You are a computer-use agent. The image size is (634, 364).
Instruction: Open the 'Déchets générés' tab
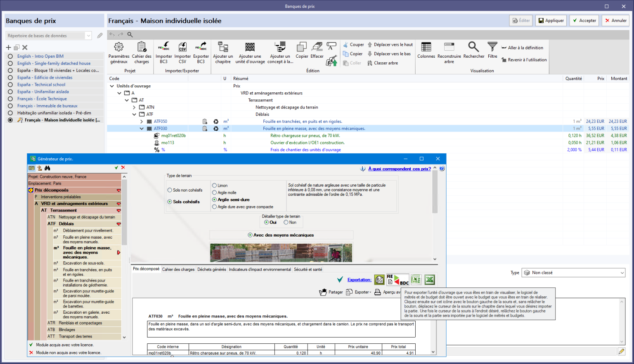[212, 270]
